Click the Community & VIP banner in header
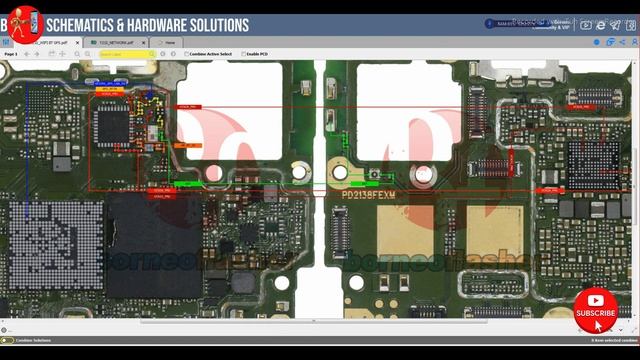The width and height of the screenshot is (640, 360). pos(551,28)
